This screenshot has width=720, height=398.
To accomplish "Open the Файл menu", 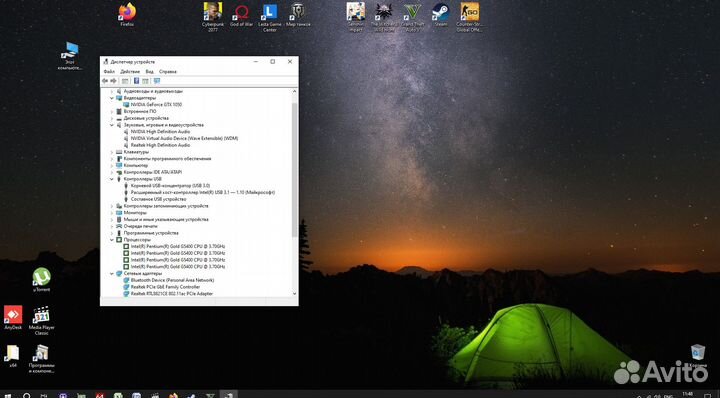I will point(109,72).
